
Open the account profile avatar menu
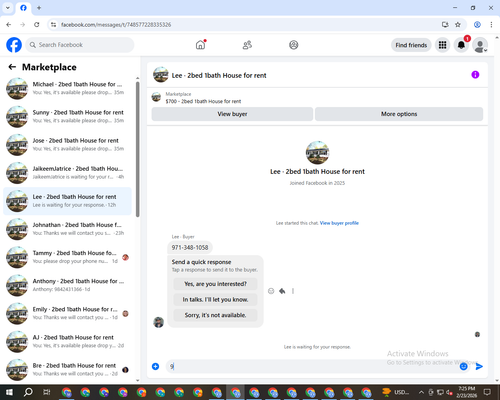pos(480,45)
